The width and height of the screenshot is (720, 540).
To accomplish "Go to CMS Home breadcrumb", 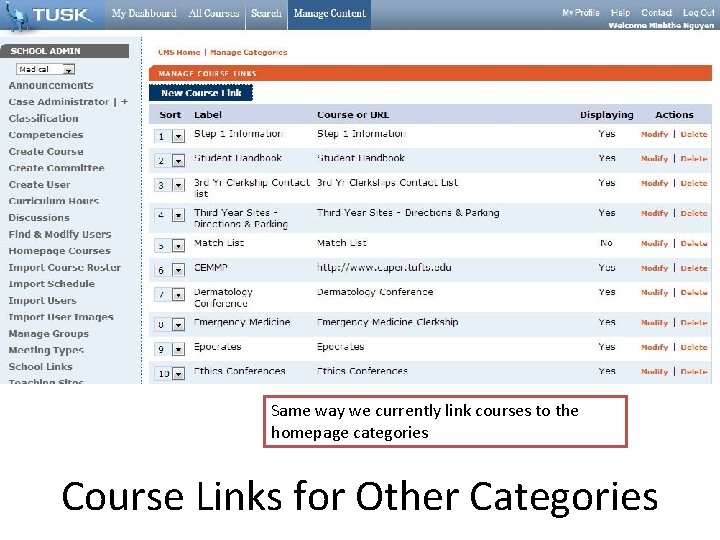I will click(179, 52).
